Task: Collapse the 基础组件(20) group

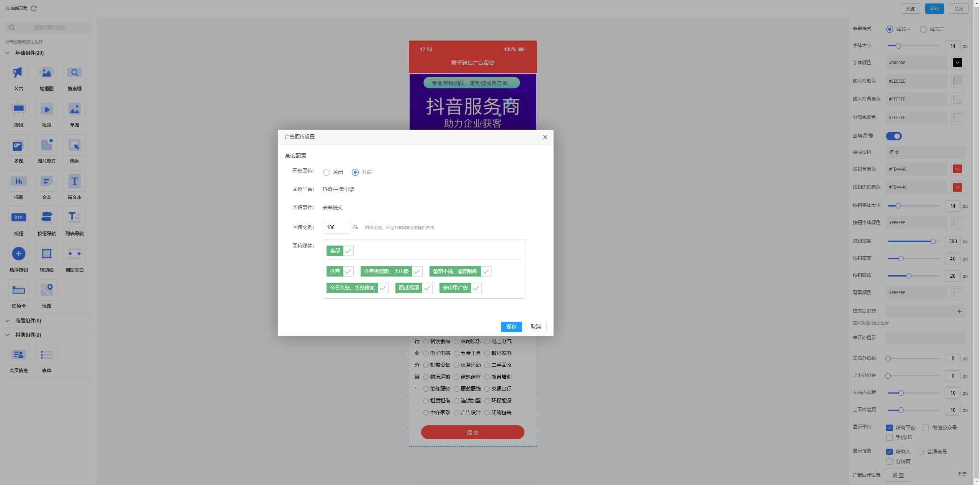Action: [x=8, y=53]
